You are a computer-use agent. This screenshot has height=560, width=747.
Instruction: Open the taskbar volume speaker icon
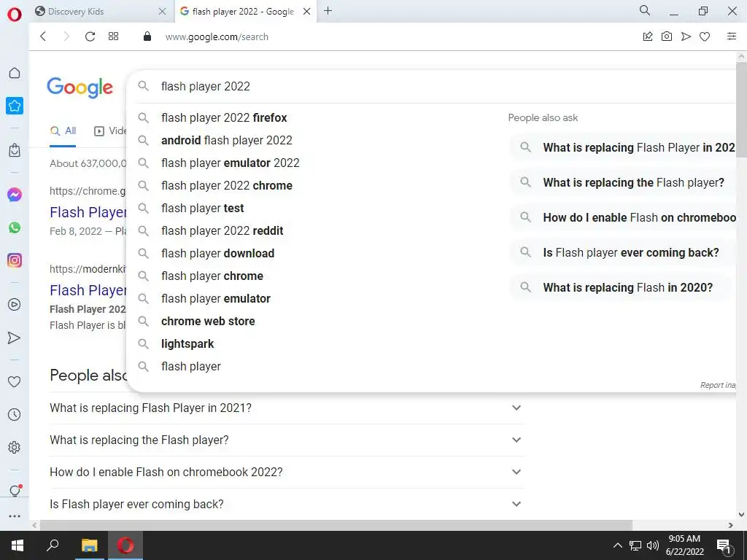pyautogui.click(x=653, y=545)
